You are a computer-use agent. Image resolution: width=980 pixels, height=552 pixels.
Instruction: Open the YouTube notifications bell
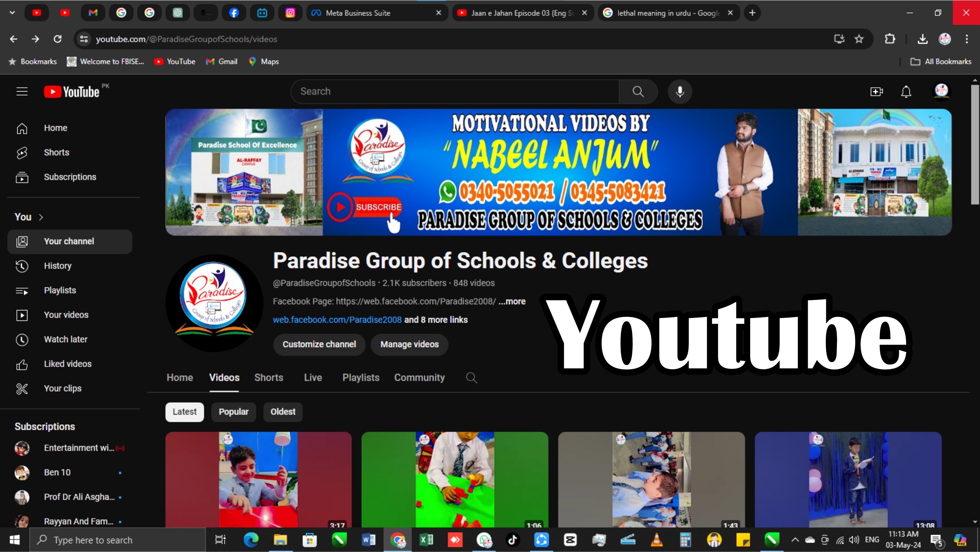pos(906,91)
